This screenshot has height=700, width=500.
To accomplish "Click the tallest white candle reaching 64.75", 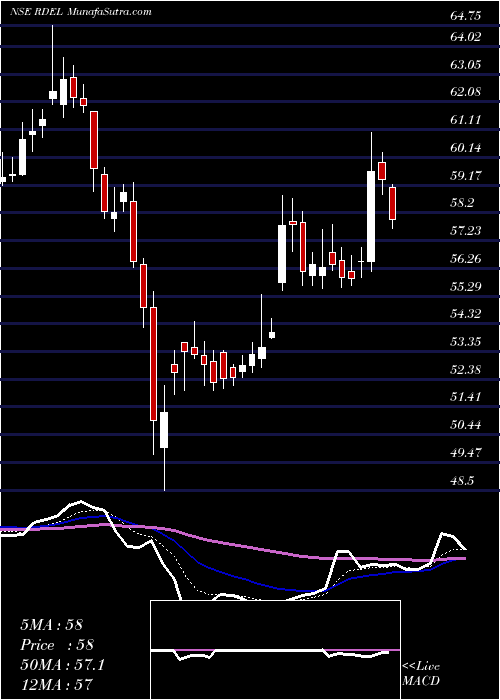I will pyautogui.click(x=53, y=65).
